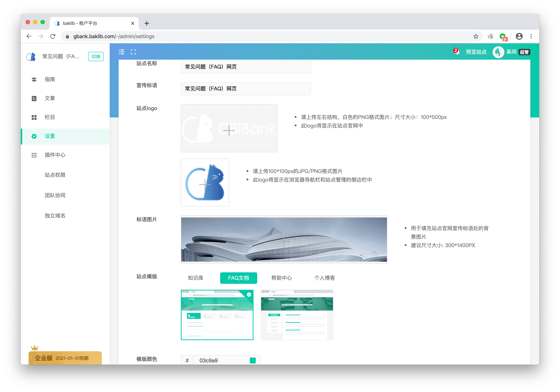Select 设置 in the sidebar

(65, 136)
